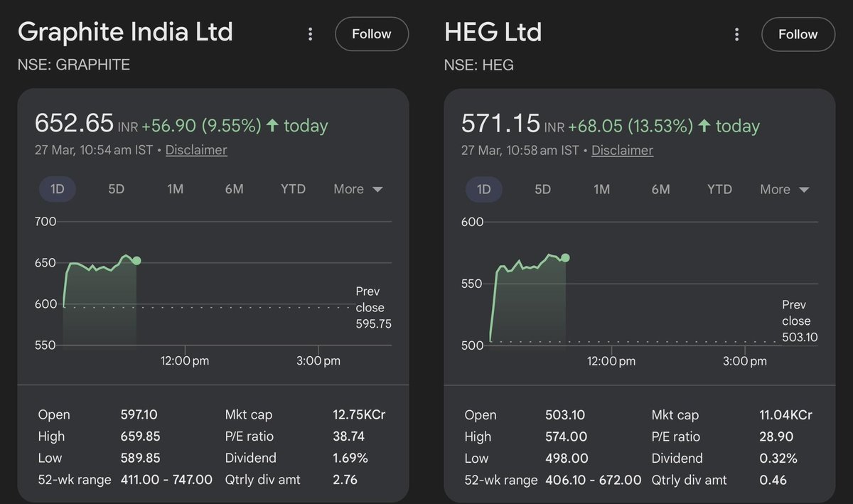Select 6M tab on HEG chart
This screenshot has height=504, width=853.
pos(660,189)
